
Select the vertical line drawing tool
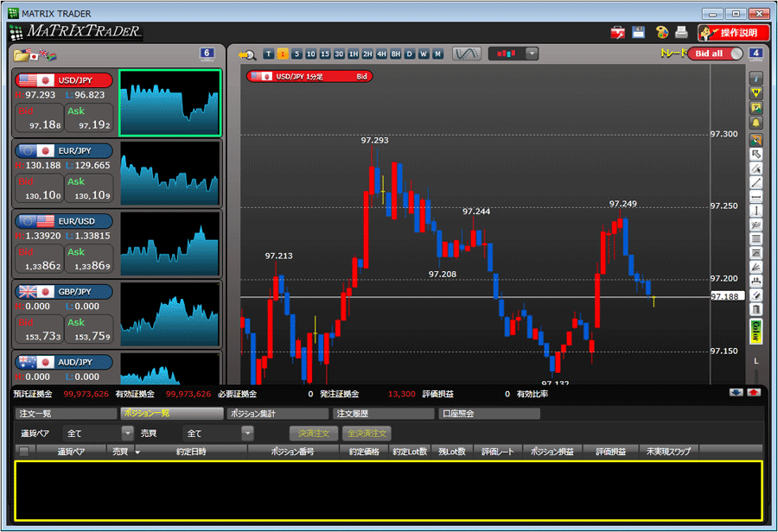(756, 211)
